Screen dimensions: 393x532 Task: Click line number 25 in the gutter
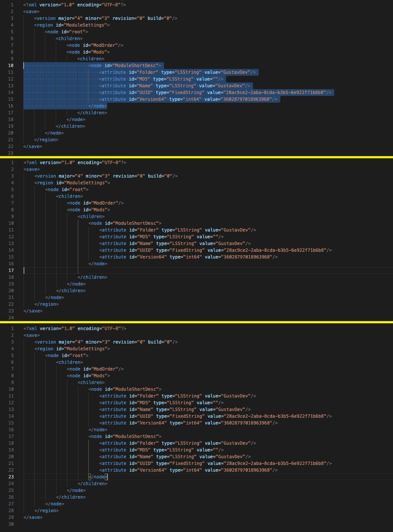pos(11,490)
